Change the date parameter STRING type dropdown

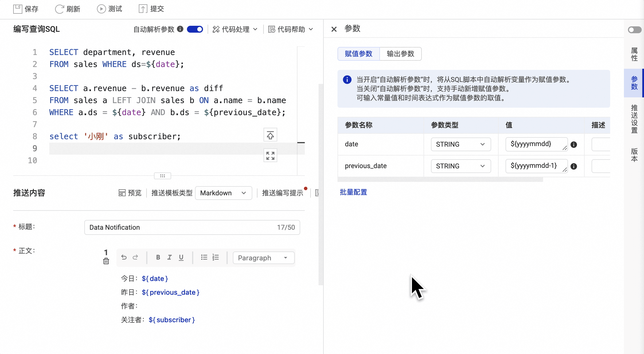pyautogui.click(x=460, y=144)
